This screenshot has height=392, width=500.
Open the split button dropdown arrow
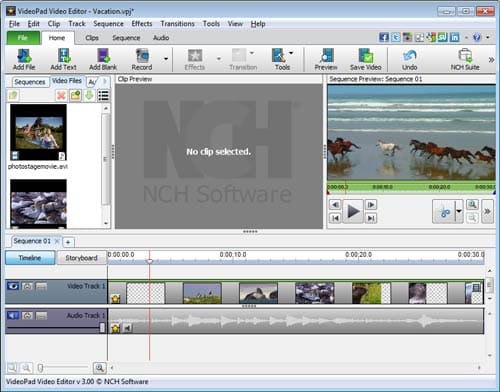[x=459, y=212]
